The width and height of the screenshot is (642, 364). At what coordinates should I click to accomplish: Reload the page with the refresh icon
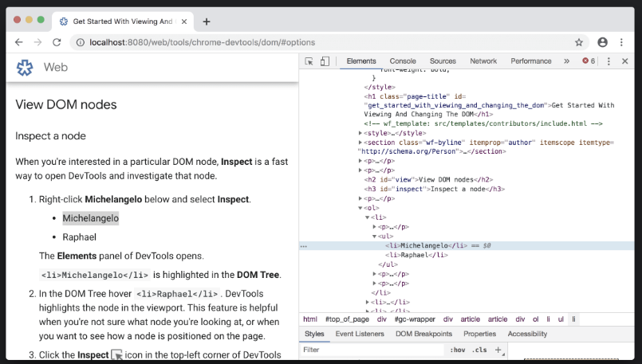pos(57,42)
